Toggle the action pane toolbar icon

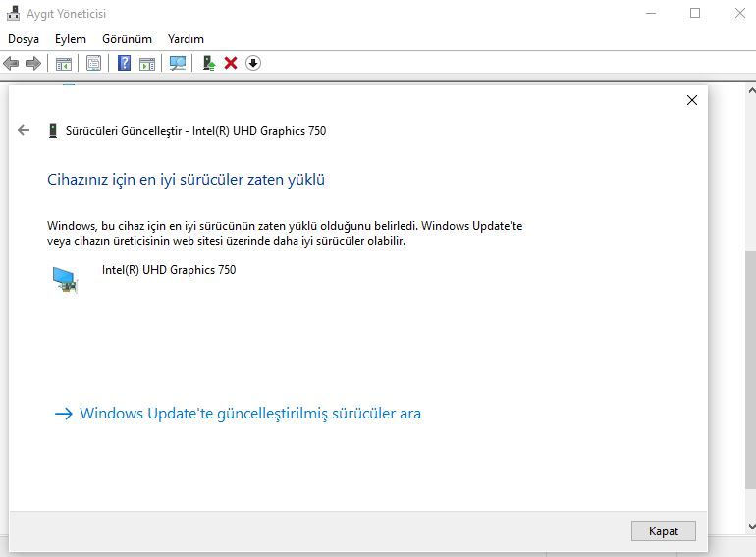147,63
